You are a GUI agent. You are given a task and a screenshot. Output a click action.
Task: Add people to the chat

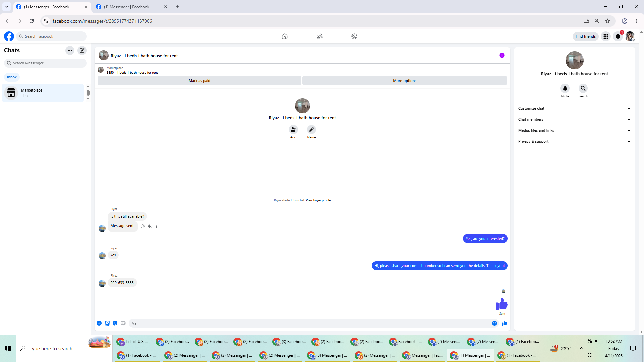[x=293, y=129]
